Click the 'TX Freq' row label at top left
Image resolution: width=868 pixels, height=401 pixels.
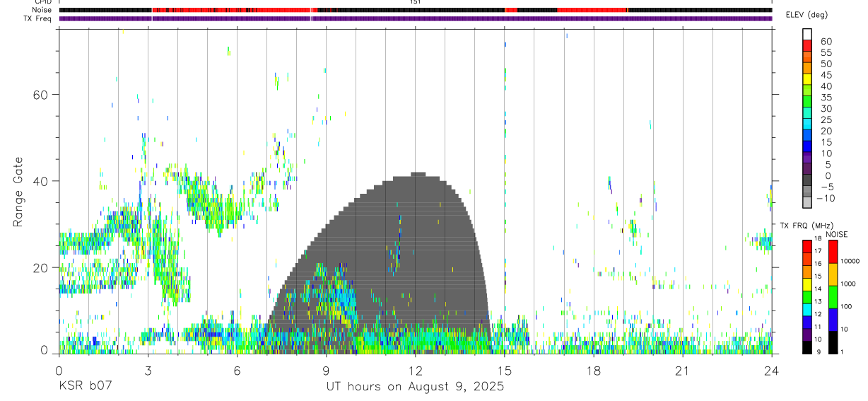pyautogui.click(x=37, y=18)
